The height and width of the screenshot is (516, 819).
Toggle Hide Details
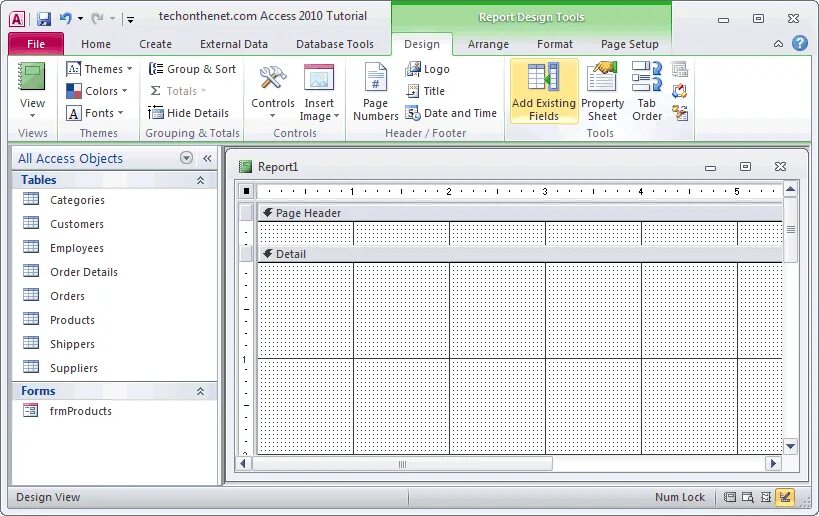point(188,113)
